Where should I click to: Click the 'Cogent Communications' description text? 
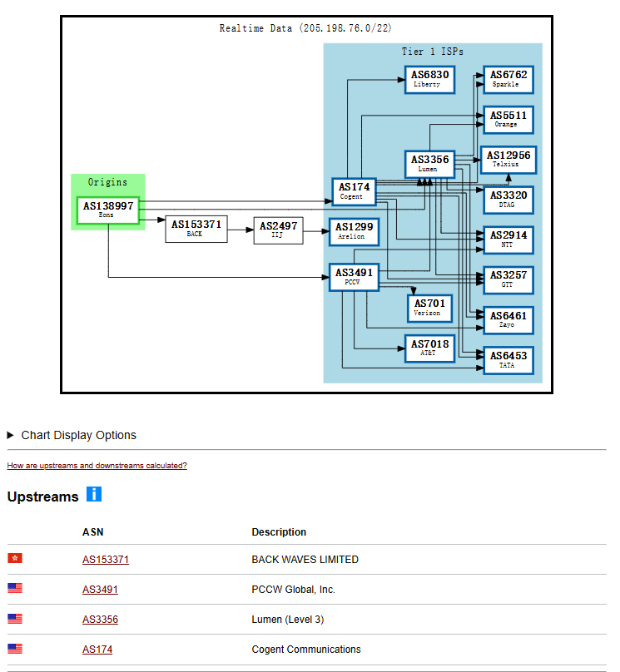(306, 650)
